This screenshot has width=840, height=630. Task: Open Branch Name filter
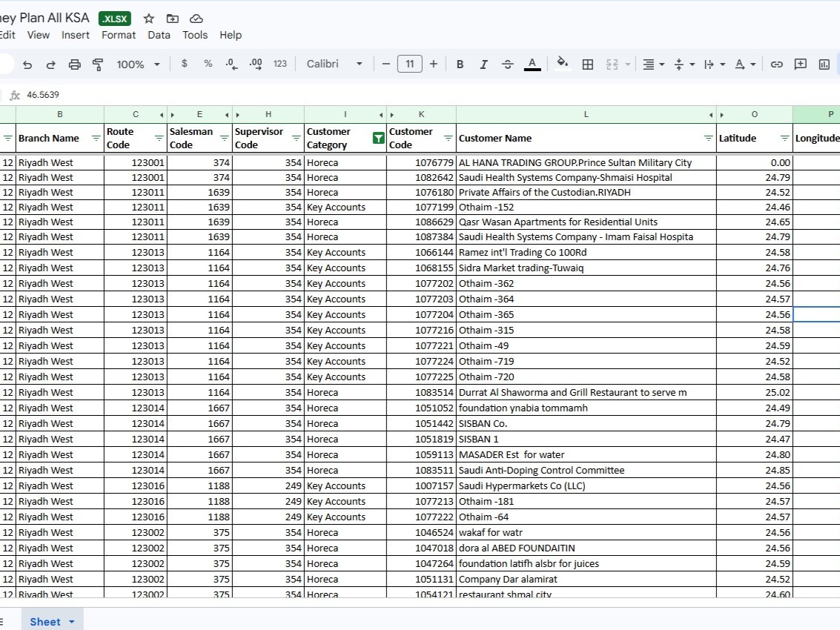coord(96,138)
